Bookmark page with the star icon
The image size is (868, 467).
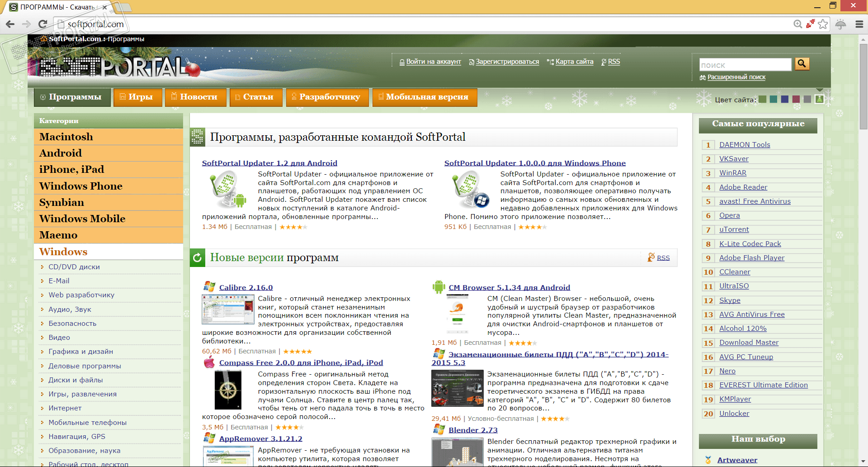click(x=823, y=24)
